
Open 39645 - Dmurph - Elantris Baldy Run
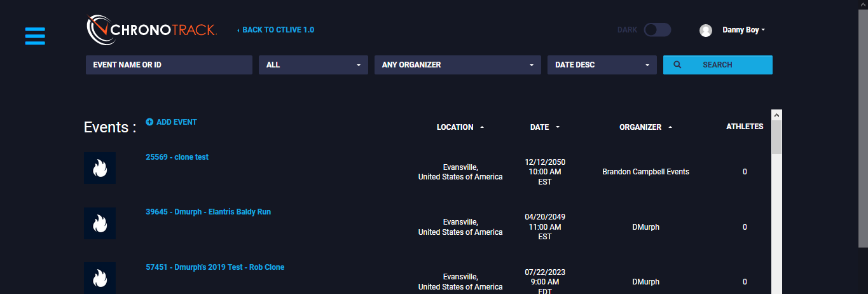point(208,212)
